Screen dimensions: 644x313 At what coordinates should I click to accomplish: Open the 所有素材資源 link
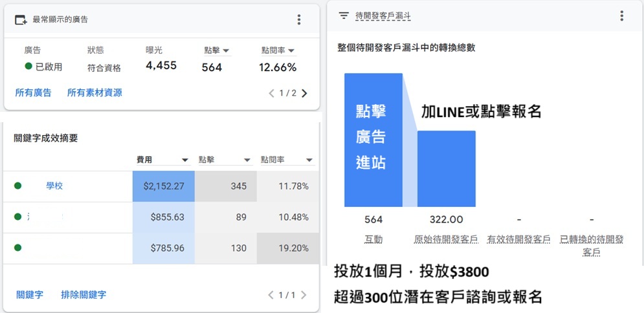pyautogui.click(x=94, y=92)
